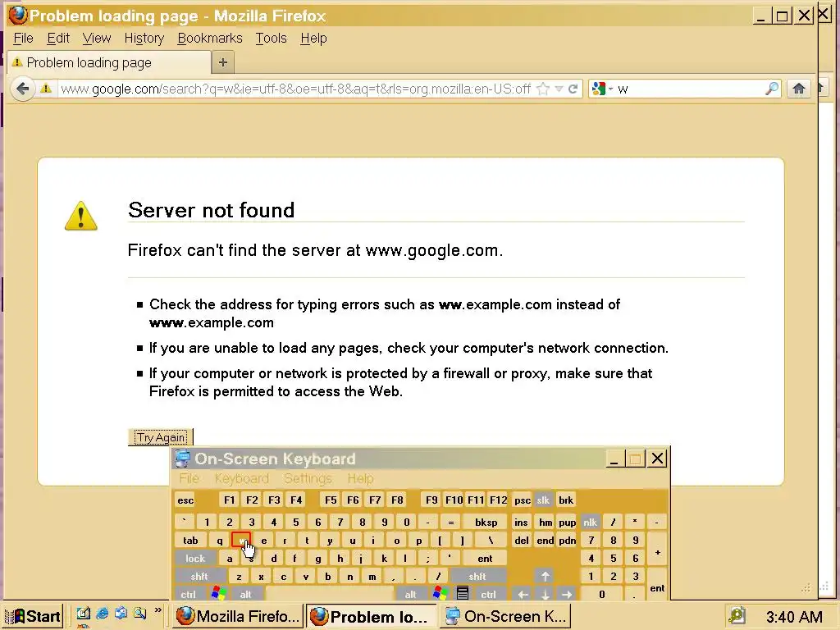Click the system tray icon near clock
840x630 pixels.
point(737,616)
